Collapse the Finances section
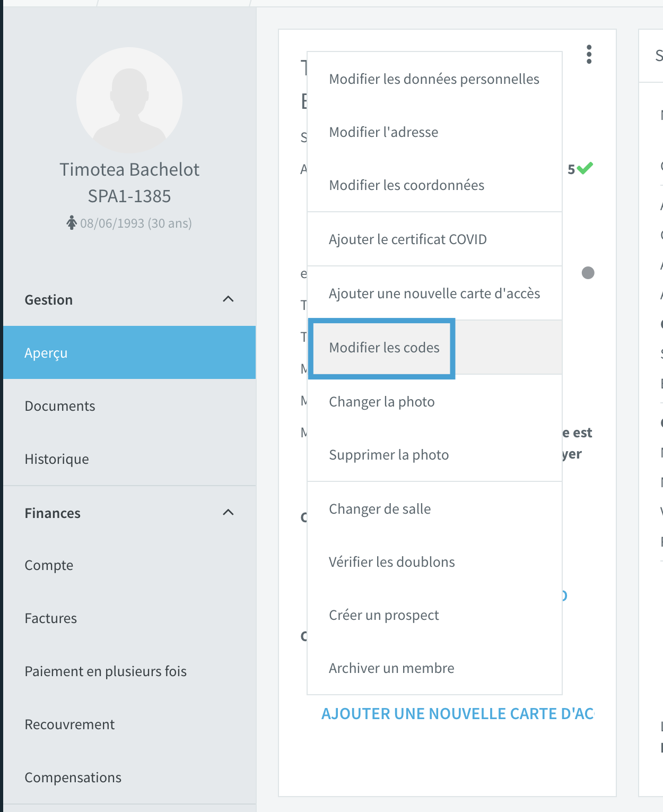 pyautogui.click(x=228, y=513)
